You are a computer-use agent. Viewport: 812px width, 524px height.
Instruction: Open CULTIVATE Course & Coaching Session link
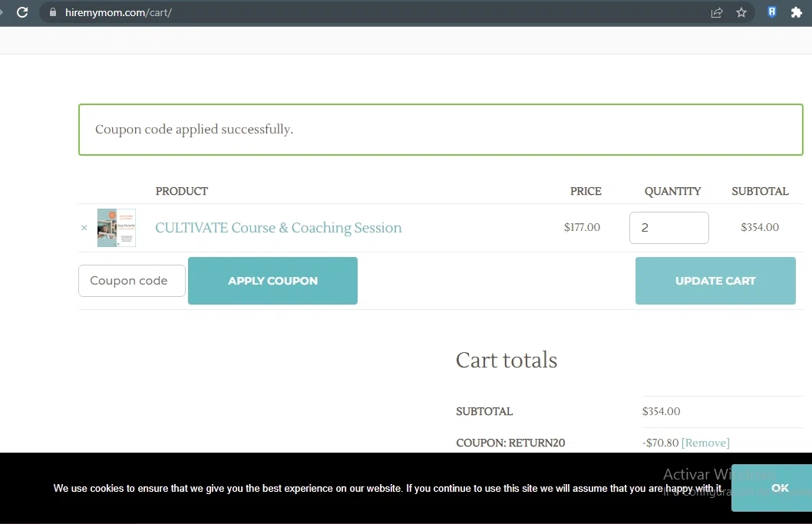[279, 228]
